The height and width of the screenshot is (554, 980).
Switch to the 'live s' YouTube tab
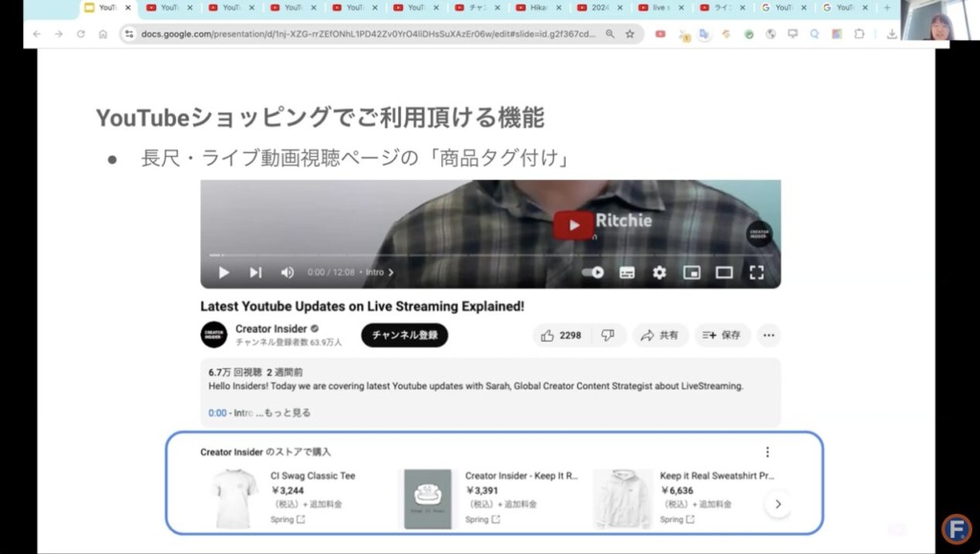click(x=661, y=8)
